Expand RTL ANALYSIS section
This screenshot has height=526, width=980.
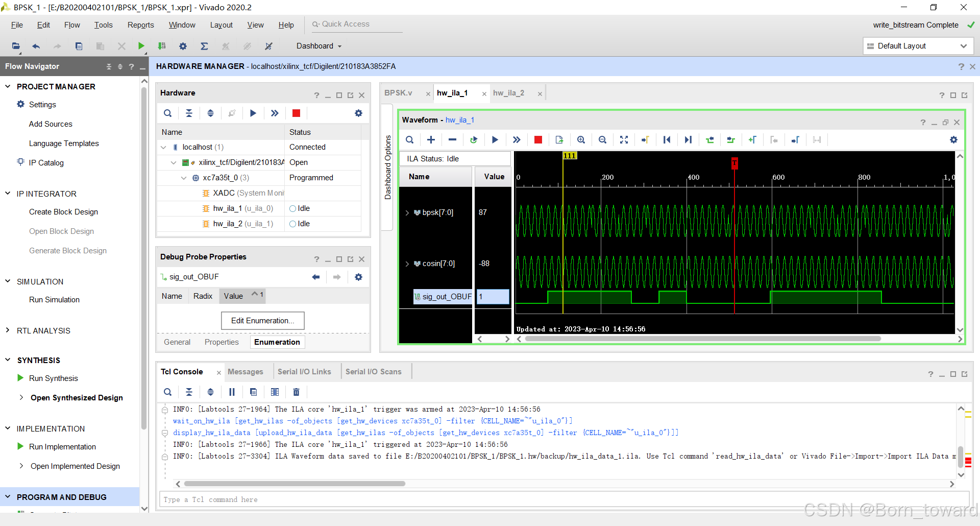[8, 330]
